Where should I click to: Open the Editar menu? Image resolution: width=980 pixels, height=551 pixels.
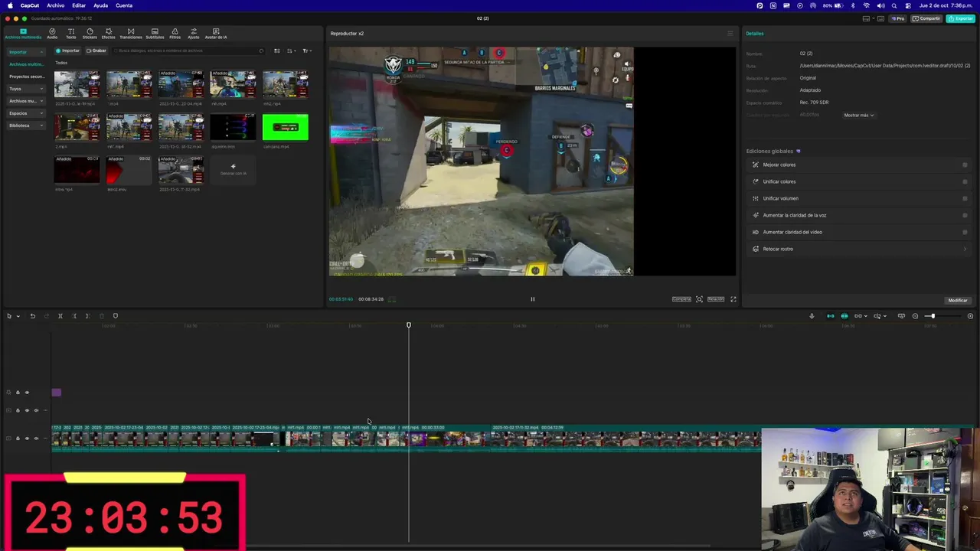coord(79,5)
